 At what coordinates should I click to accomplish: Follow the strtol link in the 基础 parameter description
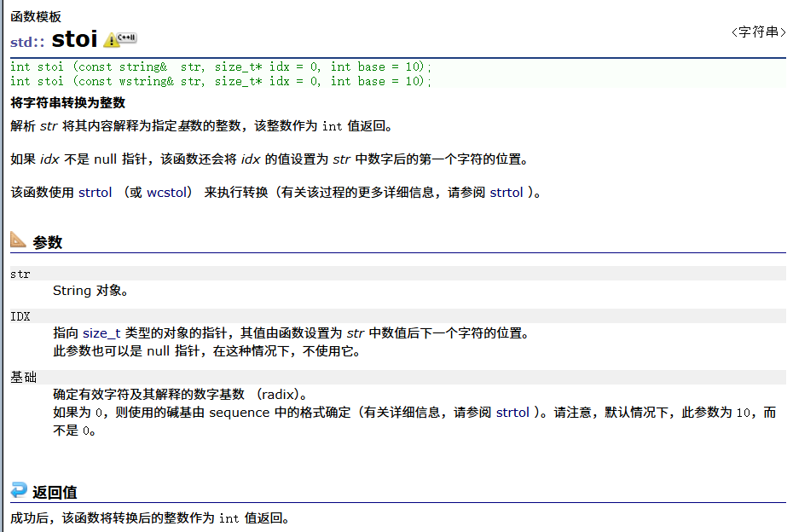coord(512,413)
